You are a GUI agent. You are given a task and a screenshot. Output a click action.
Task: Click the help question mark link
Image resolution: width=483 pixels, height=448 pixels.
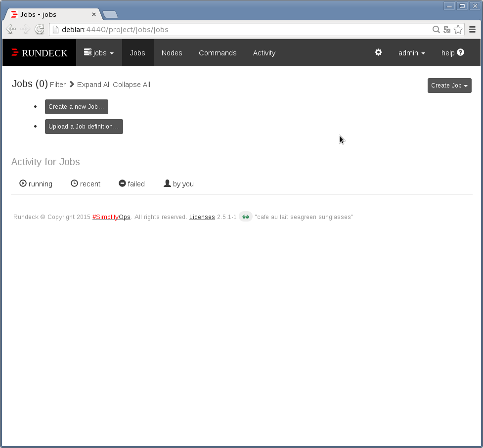pyautogui.click(x=452, y=53)
